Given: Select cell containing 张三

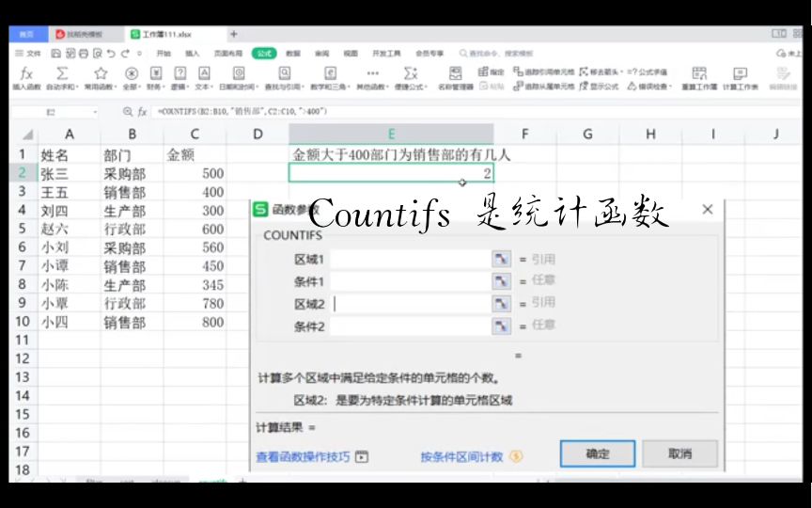Looking at the screenshot, I should (x=69, y=173).
